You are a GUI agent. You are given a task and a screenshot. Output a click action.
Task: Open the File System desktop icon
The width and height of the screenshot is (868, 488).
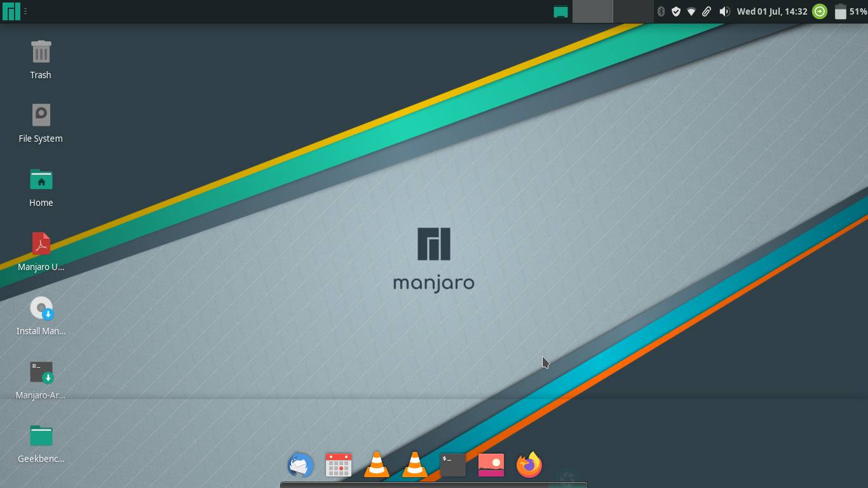(41, 123)
